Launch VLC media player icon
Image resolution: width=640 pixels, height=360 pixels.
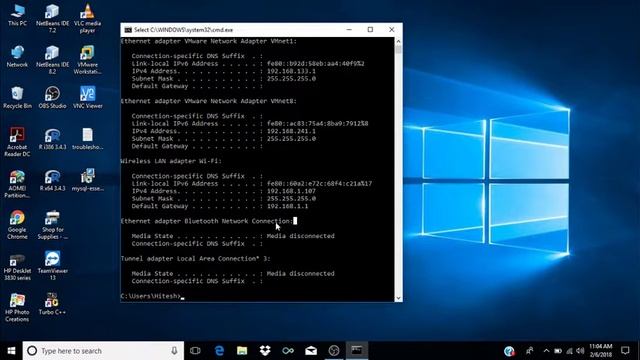point(87,18)
